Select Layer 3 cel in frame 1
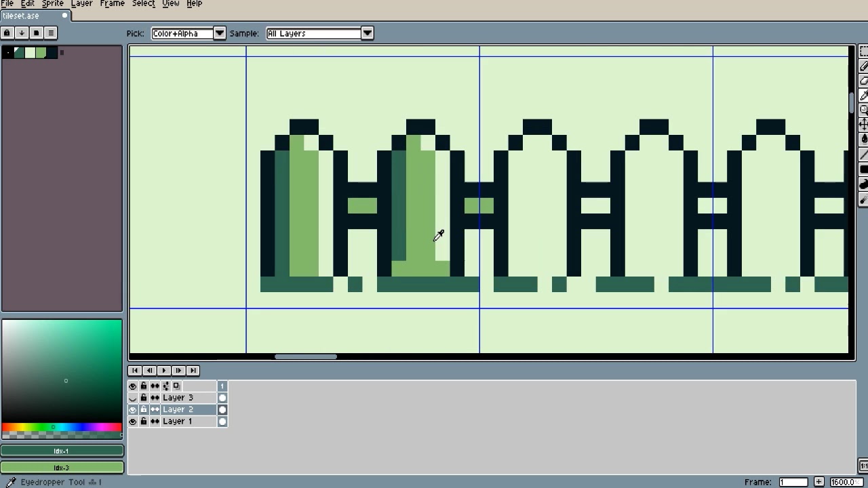This screenshot has height=488, width=868. coord(222,398)
